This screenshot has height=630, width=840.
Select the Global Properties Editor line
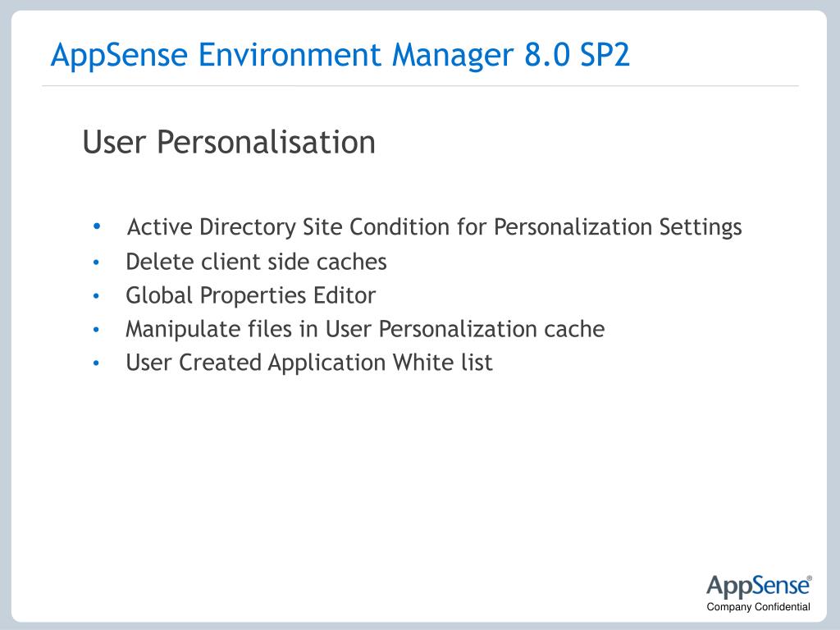pos(251,295)
